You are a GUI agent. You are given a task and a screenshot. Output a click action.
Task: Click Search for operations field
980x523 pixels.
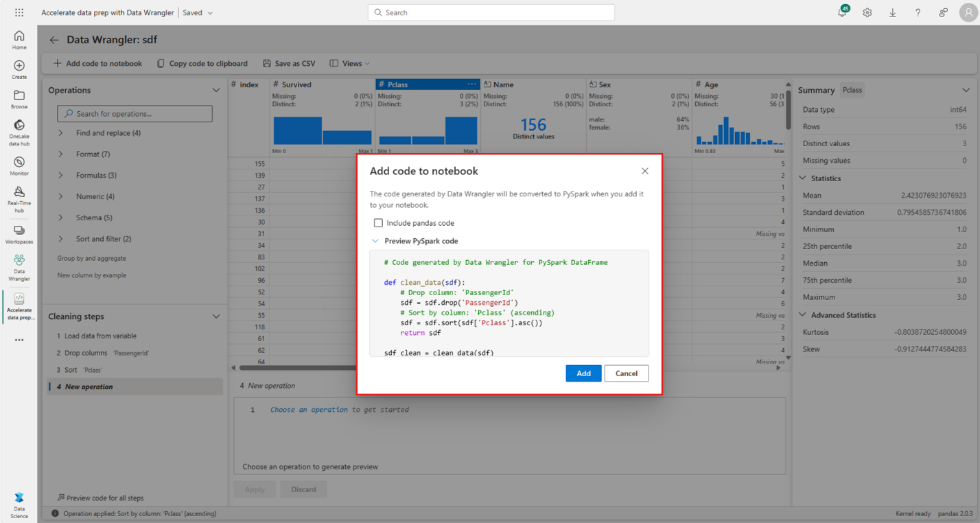tap(135, 113)
